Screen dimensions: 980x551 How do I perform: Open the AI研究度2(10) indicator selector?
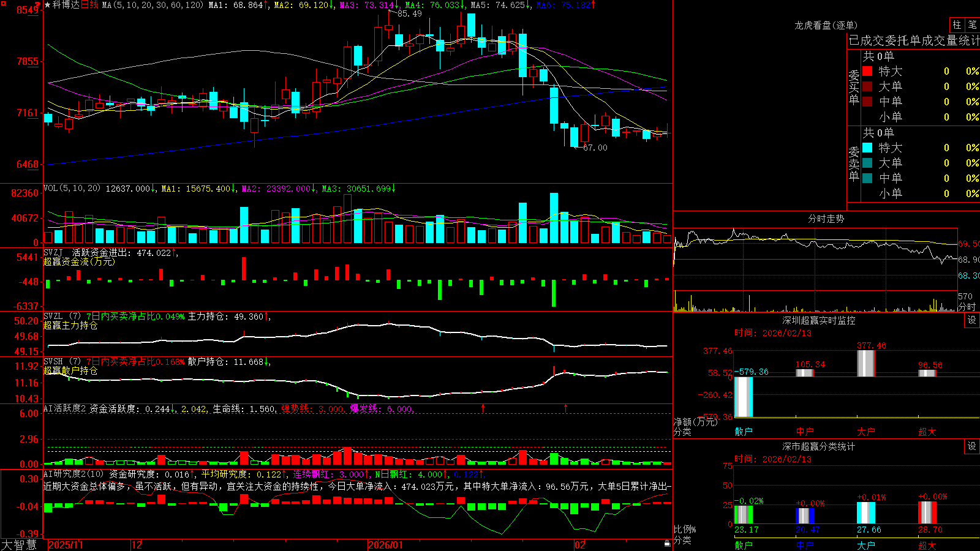tap(73, 474)
